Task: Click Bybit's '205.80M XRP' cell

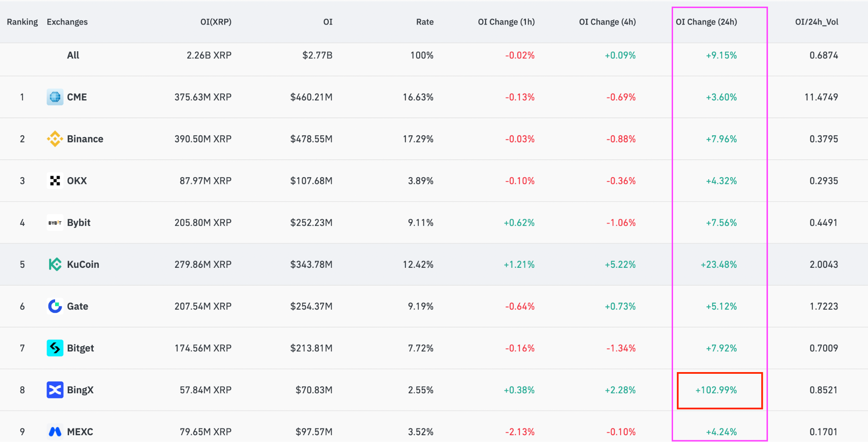Action: pyautogui.click(x=203, y=222)
